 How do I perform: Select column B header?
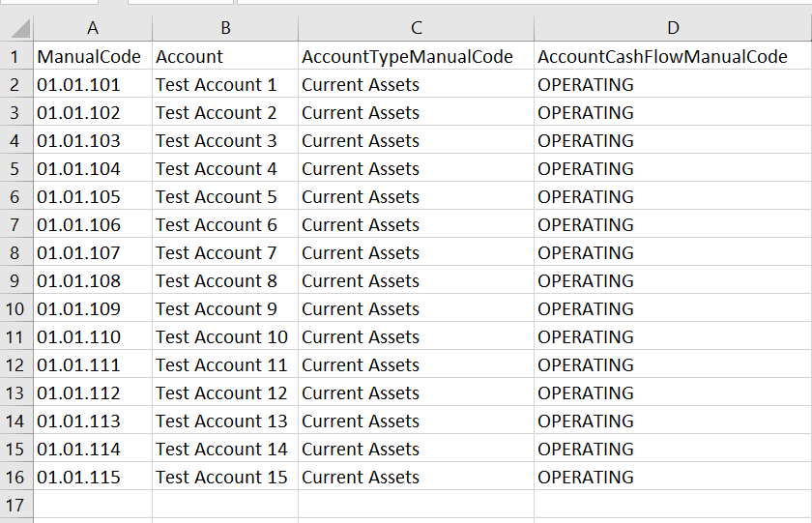[x=224, y=29]
